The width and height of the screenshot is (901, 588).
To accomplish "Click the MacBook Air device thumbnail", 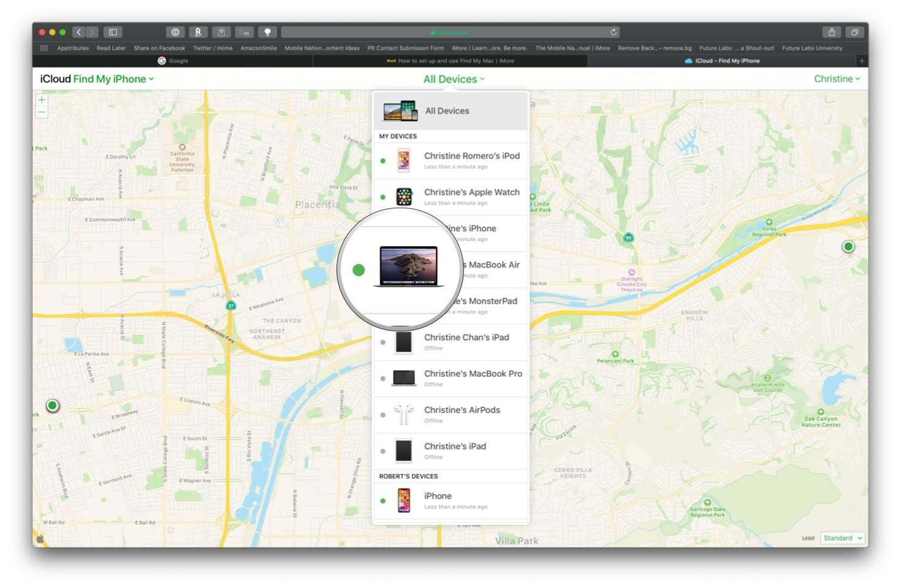I will 409,266.
